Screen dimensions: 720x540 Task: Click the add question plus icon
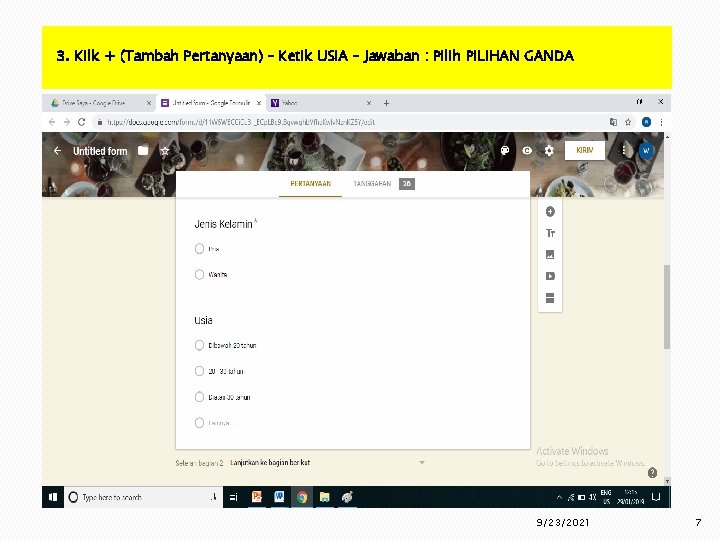pos(550,212)
